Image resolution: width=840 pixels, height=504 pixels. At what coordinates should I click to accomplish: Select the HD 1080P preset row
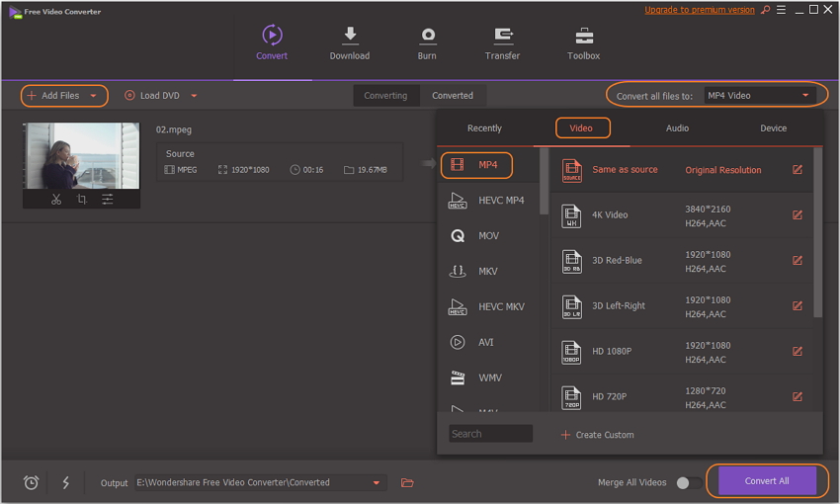point(681,352)
